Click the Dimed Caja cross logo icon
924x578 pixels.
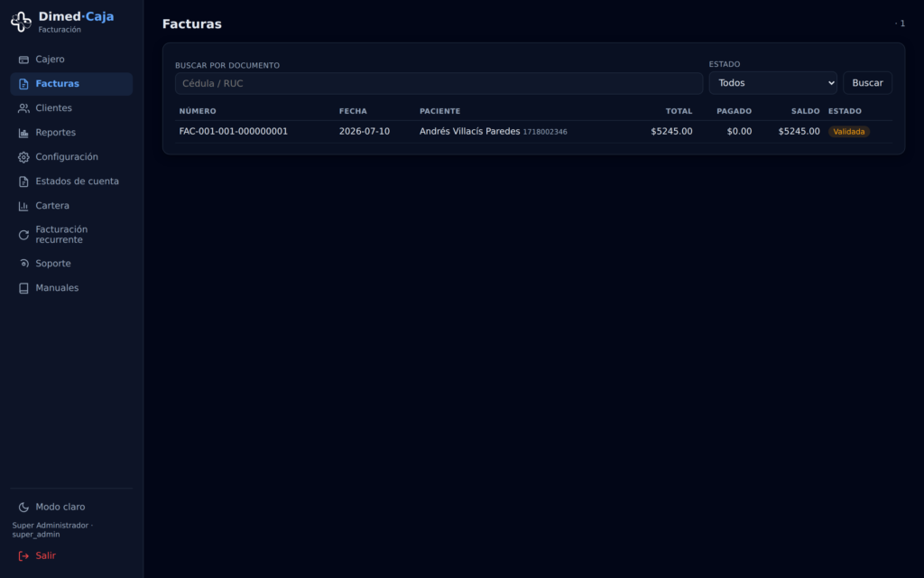[22, 22]
